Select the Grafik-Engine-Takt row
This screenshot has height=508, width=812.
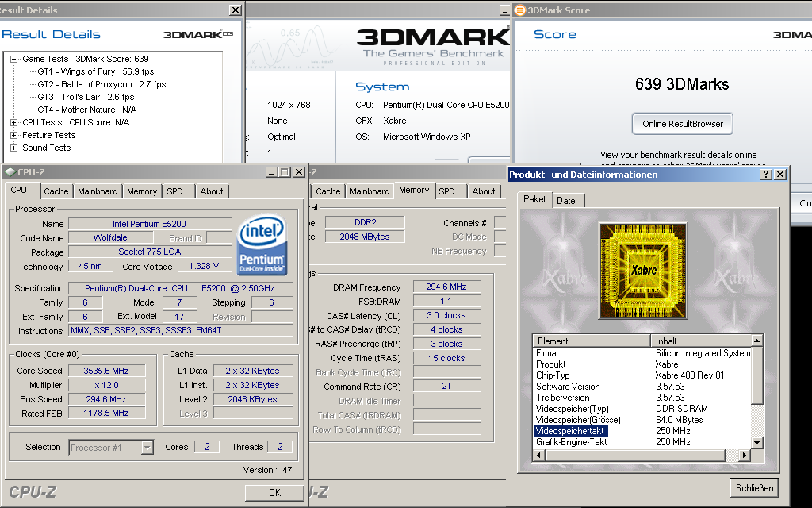pyautogui.click(x=642, y=442)
